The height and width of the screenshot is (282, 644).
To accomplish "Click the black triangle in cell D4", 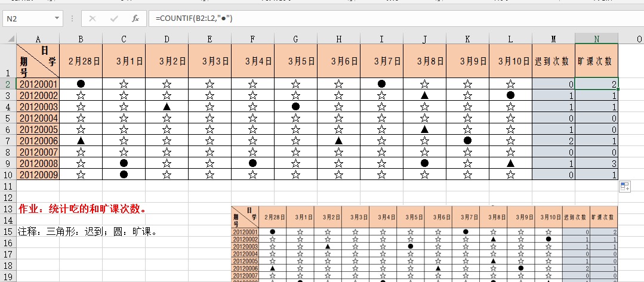I will pyautogui.click(x=167, y=107).
